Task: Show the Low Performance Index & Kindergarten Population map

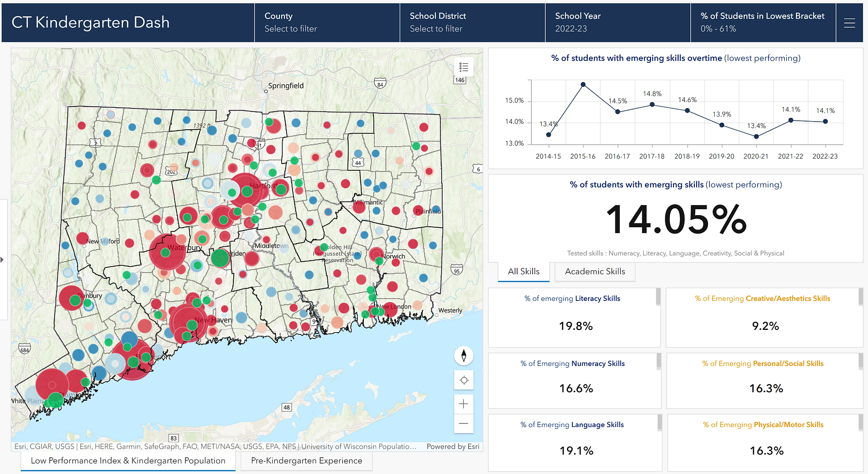Action: pos(128,461)
